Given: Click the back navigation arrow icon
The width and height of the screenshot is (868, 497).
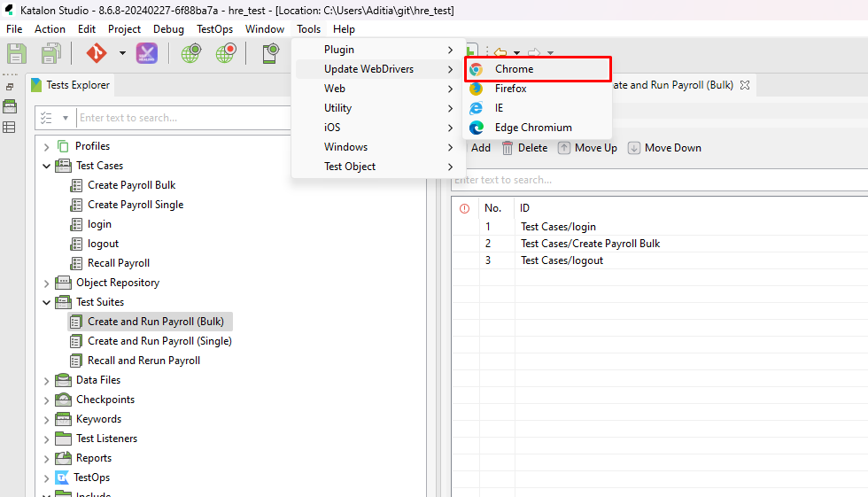Looking at the screenshot, I should tap(500, 52).
